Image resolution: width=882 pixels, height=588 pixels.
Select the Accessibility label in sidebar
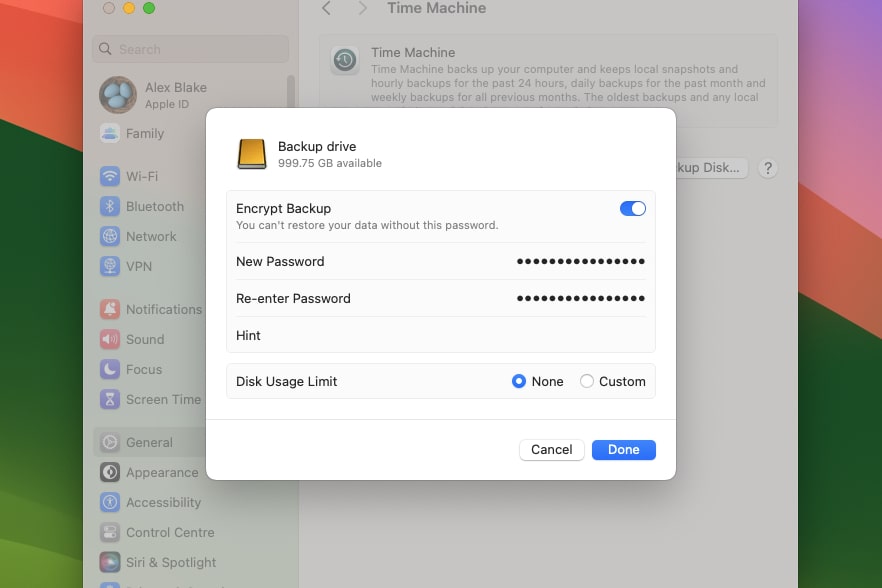[163, 502]
